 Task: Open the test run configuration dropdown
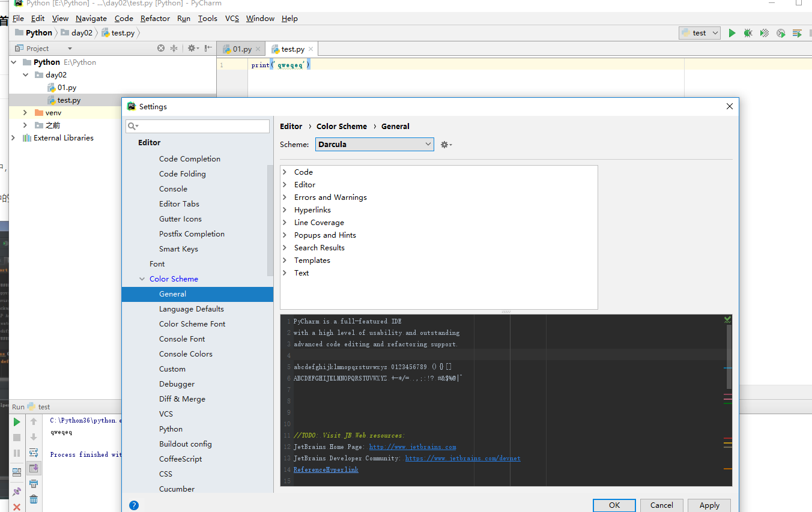click(x=699, y=33)
